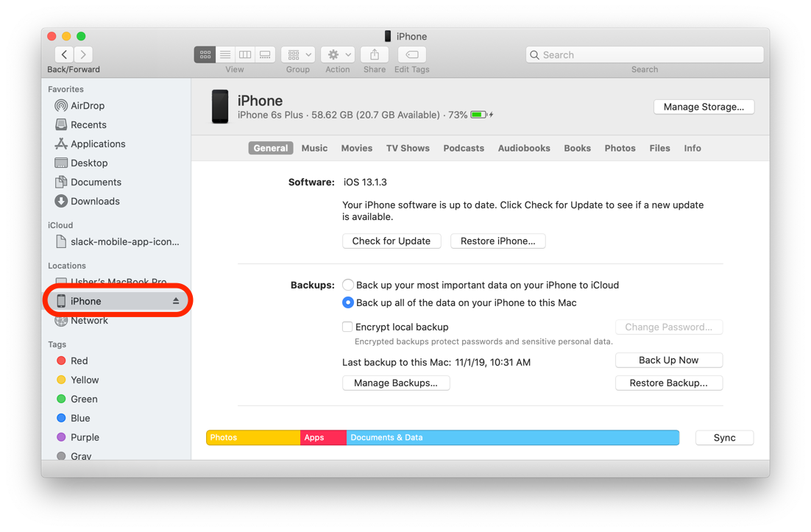Go back with the left chevron
This screenshot has height=532, width=811.
64,54
